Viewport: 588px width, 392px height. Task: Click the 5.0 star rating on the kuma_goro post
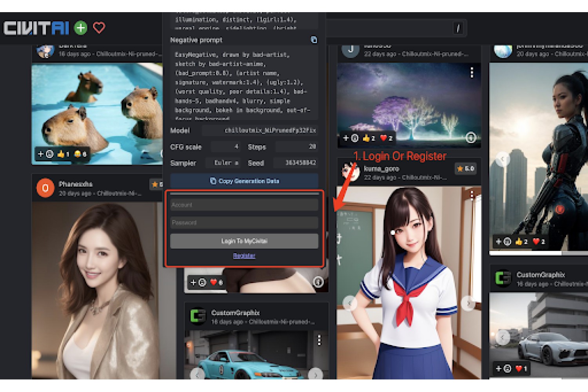coord(466,169)
